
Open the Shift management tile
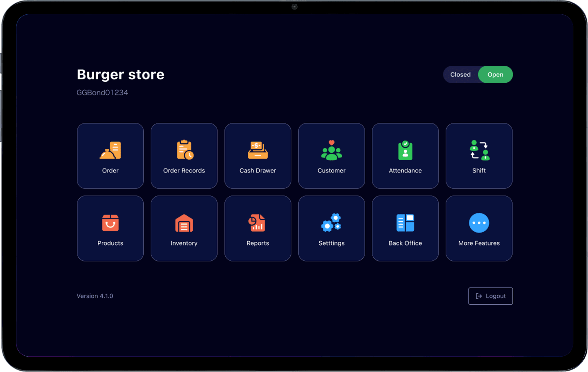(x=479, y=156)
